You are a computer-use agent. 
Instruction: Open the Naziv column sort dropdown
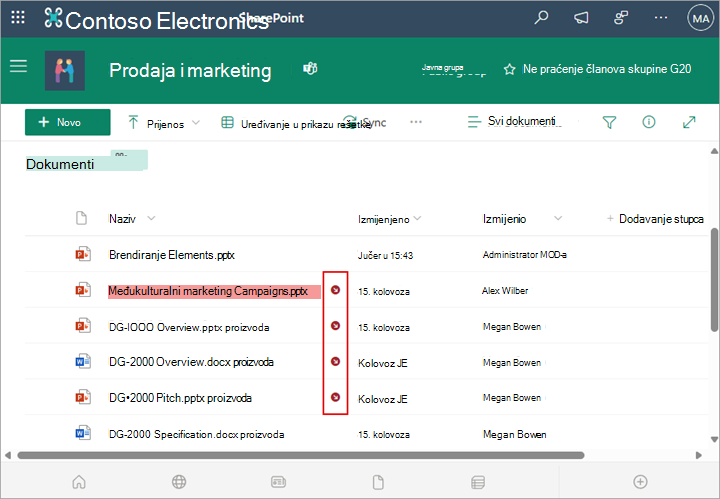(x=151, y=218)
